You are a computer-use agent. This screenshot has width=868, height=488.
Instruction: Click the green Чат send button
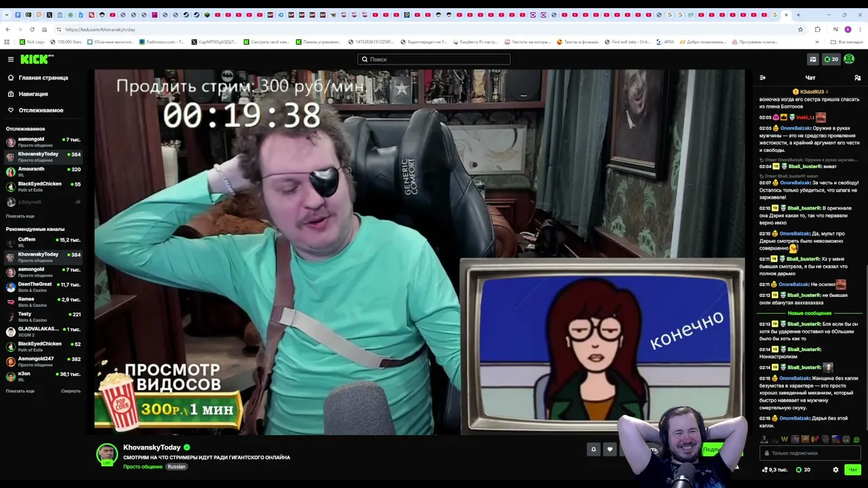pyautogui.click(x=852, y=470)
